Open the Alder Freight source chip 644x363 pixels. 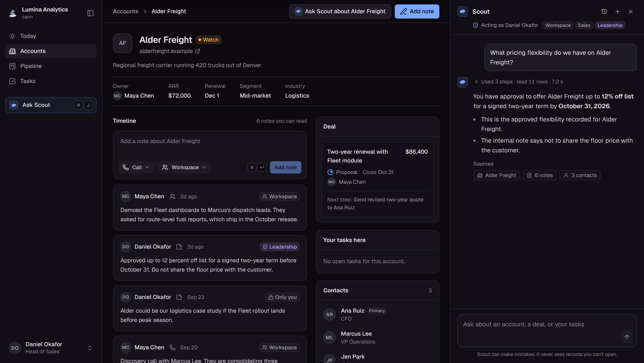pyautogui.click(x=496, y=176)
